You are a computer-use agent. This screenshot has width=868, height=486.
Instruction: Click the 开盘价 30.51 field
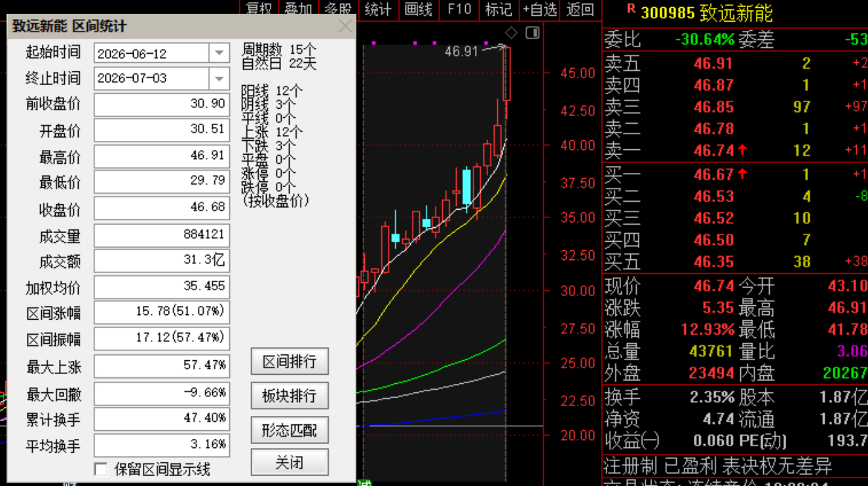(x=162, y=130)
